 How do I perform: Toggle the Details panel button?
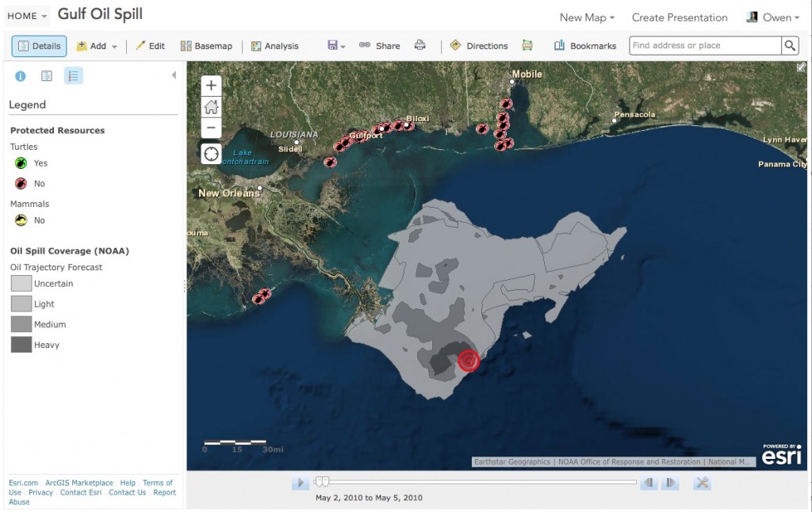click(40, 45)
